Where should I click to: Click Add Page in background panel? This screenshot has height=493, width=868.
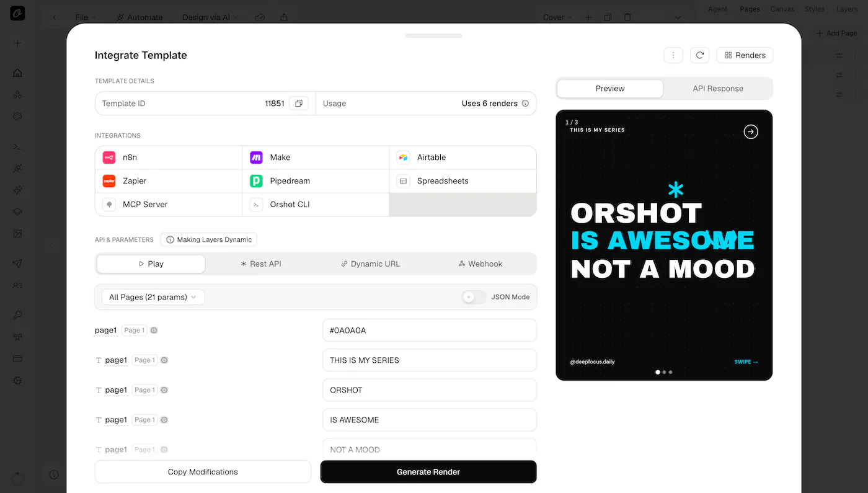837,33
